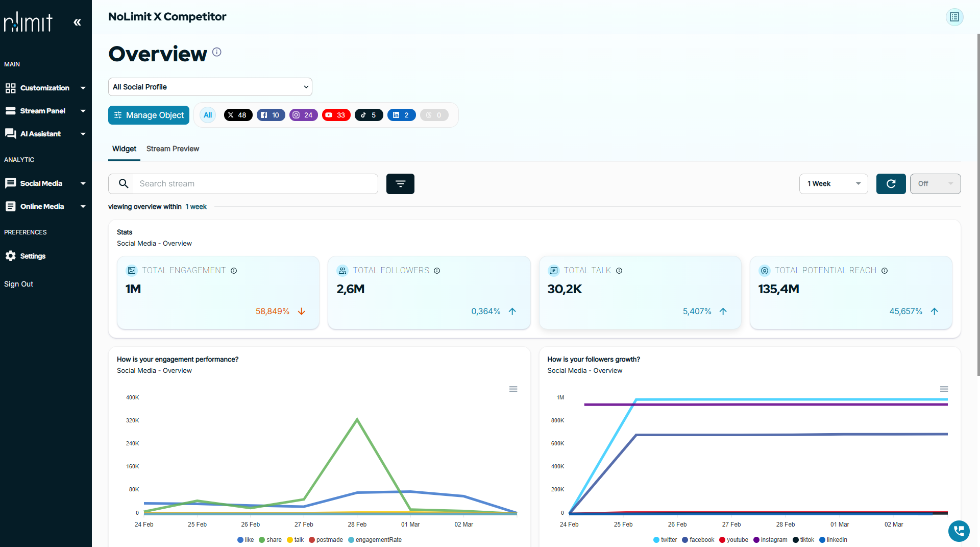980x547 pixels.
Task: Click the filter icon button next to search
Action: pyautogui.click(x=400, y=184)
